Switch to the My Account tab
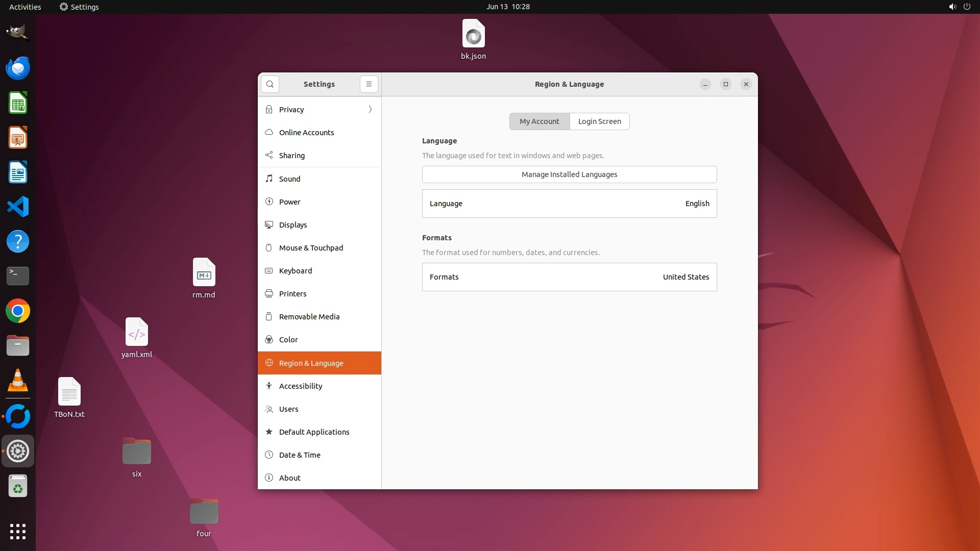This screenshot has height=551, width=980. 539,121
